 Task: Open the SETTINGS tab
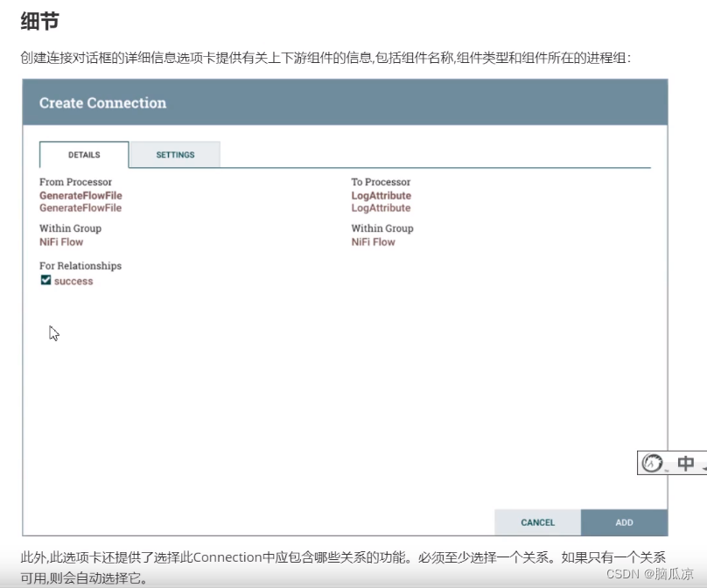click(x=175, y=155)
